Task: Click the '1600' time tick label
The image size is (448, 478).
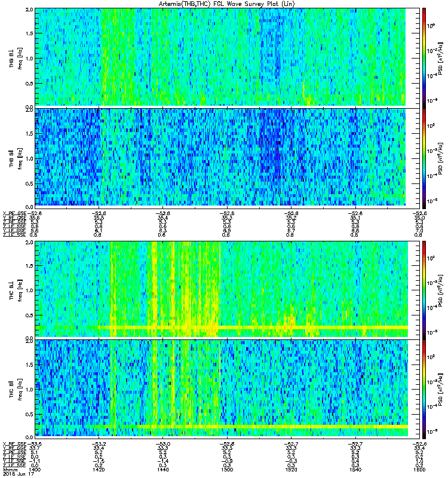Action: (419, 470)
